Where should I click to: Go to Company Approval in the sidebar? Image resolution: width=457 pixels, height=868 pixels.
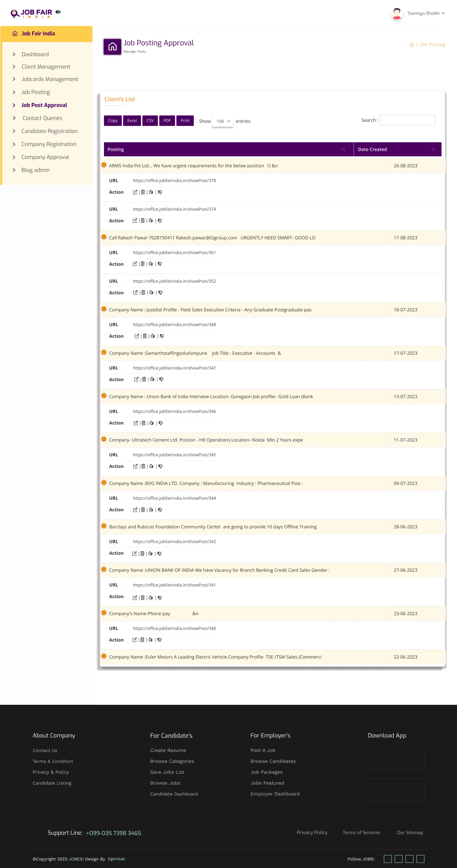[45, 157]
